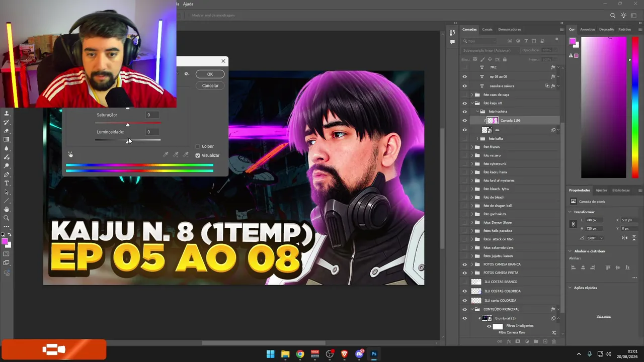The width and height of the screenshot is (644, 362).
Task: Add a layer style with fx button
Action: coord(509,342)
